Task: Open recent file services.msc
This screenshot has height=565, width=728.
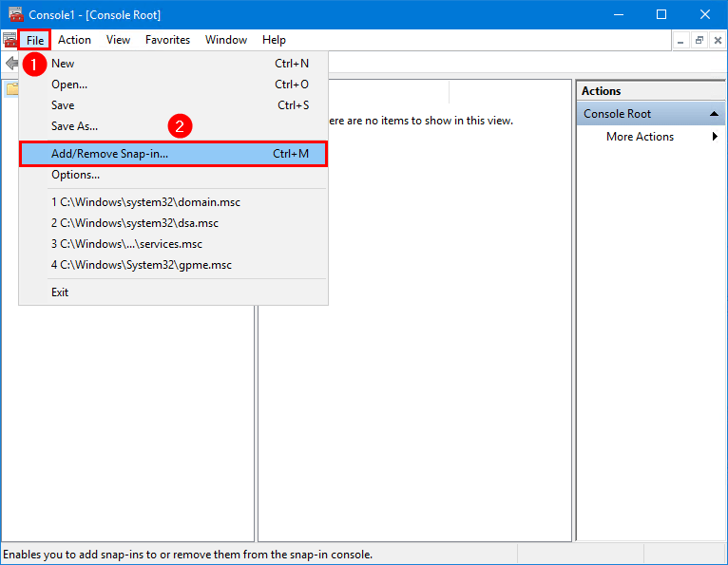Action: 173,244
